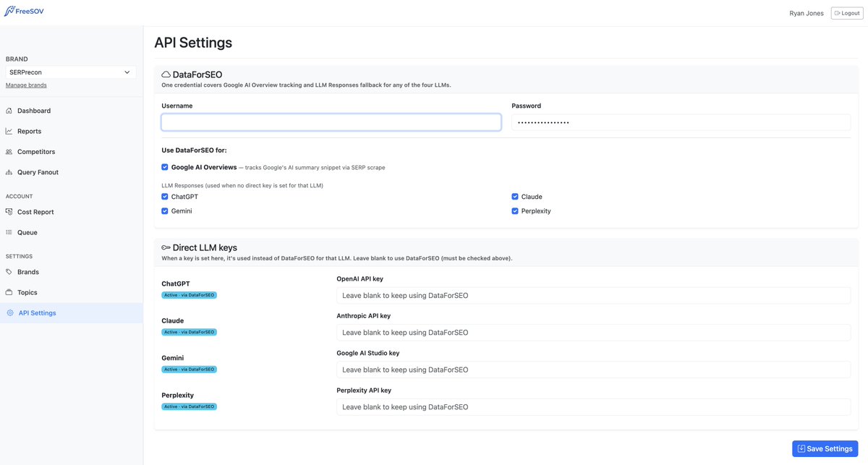Click ChatGPT Active via DataForSEO badge
This screenshot has height=465, width=868.
point(189,295)
